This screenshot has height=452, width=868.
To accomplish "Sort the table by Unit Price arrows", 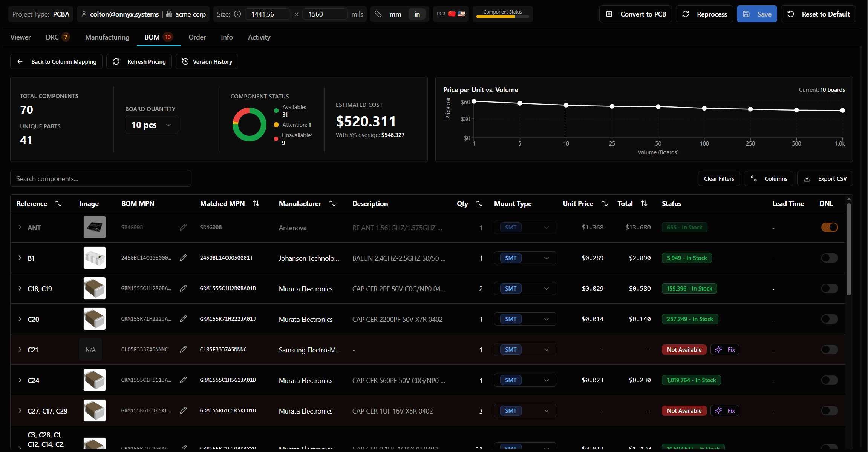I will [605, 203].
